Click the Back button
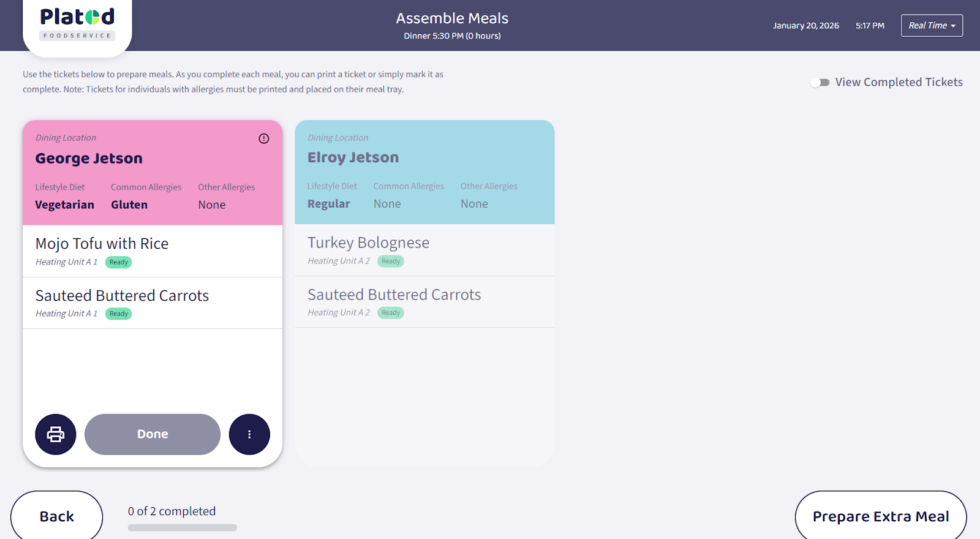 57,516
